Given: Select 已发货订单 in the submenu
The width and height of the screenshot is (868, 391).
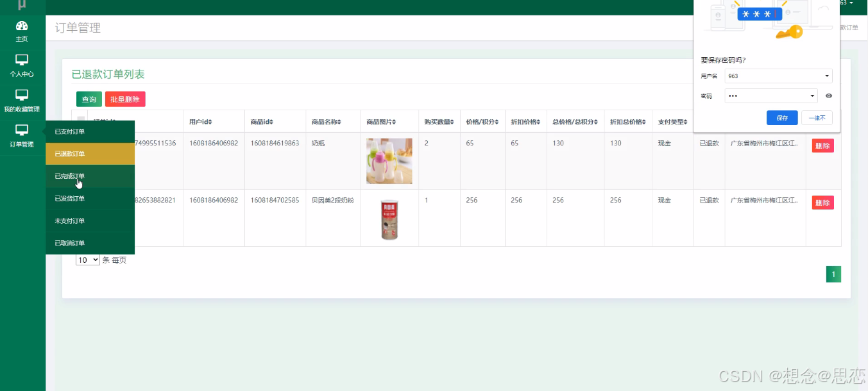Looking at the screenshot, I should [90, 199].
